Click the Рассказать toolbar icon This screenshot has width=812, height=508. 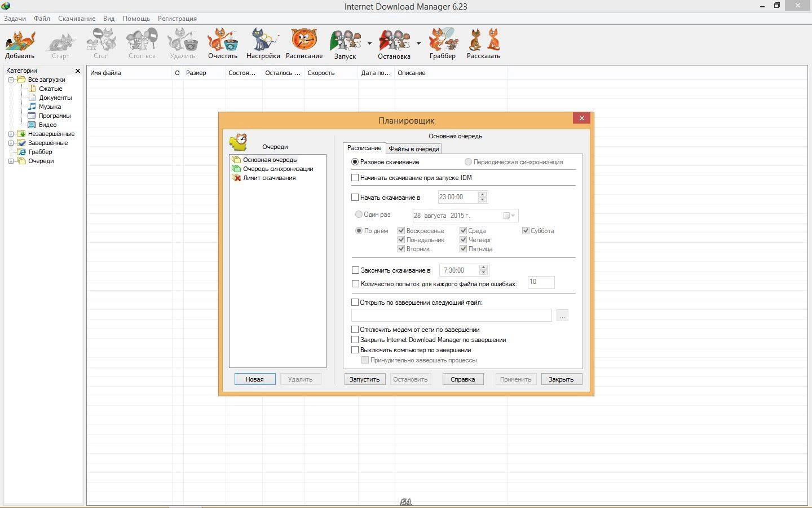click(483, 44)
